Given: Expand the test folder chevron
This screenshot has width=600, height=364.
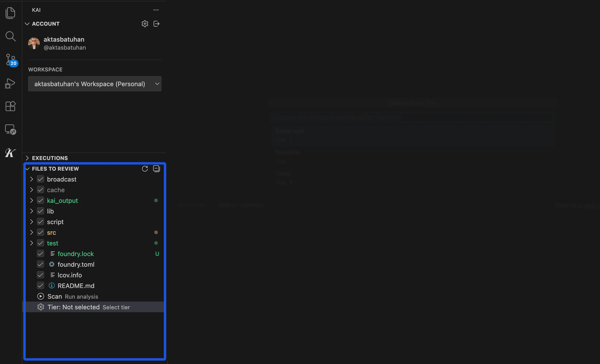Looking at the screenshot, I should pos(32,243).
